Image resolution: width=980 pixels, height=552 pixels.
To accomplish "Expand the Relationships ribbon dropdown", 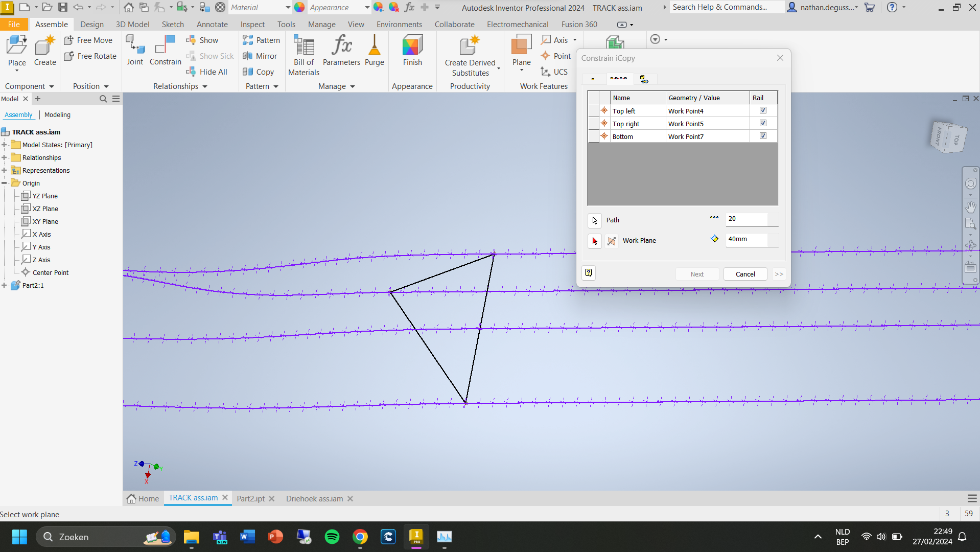I will pos(204,86).
